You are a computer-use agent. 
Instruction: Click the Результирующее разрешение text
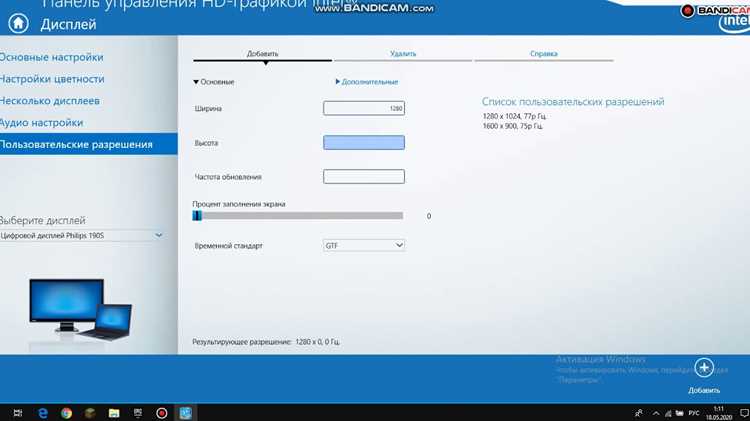coord(266,342)
